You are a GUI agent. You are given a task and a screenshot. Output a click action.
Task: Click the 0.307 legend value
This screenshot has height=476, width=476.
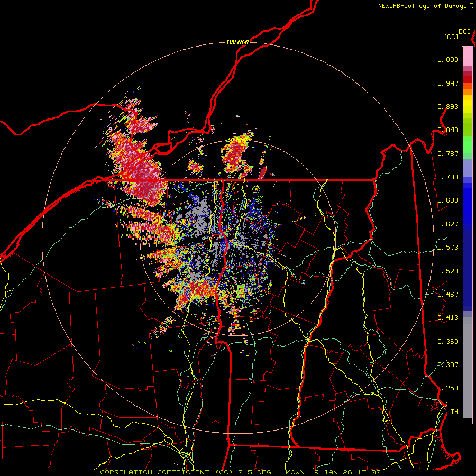pos(448,365)
